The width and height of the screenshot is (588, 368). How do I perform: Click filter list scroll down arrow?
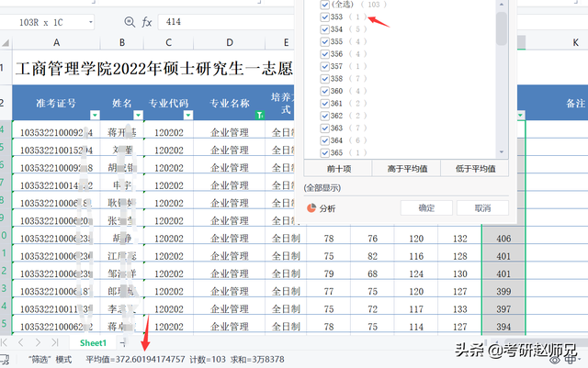[x=502, y=152]
